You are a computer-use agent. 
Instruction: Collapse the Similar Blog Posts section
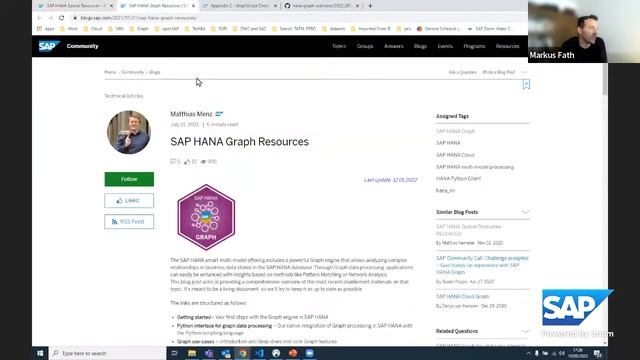pyautogui.click(x=525, y=212)
